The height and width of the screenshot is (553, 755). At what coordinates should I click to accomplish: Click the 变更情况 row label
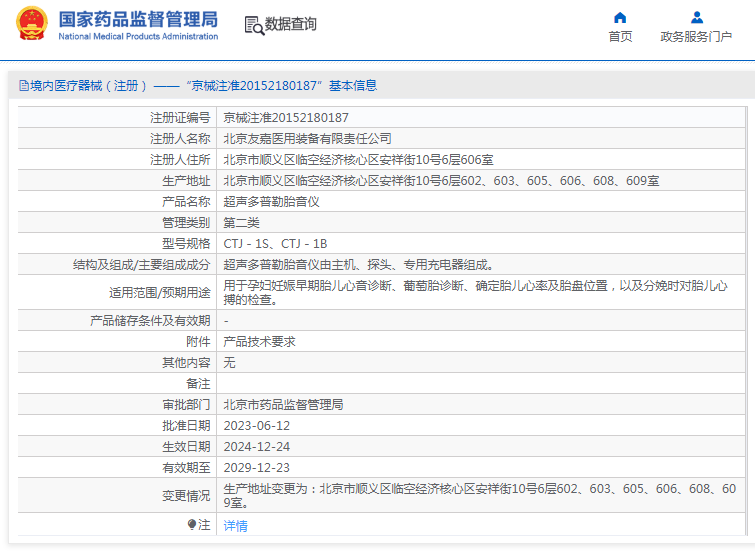pos(186,495)
